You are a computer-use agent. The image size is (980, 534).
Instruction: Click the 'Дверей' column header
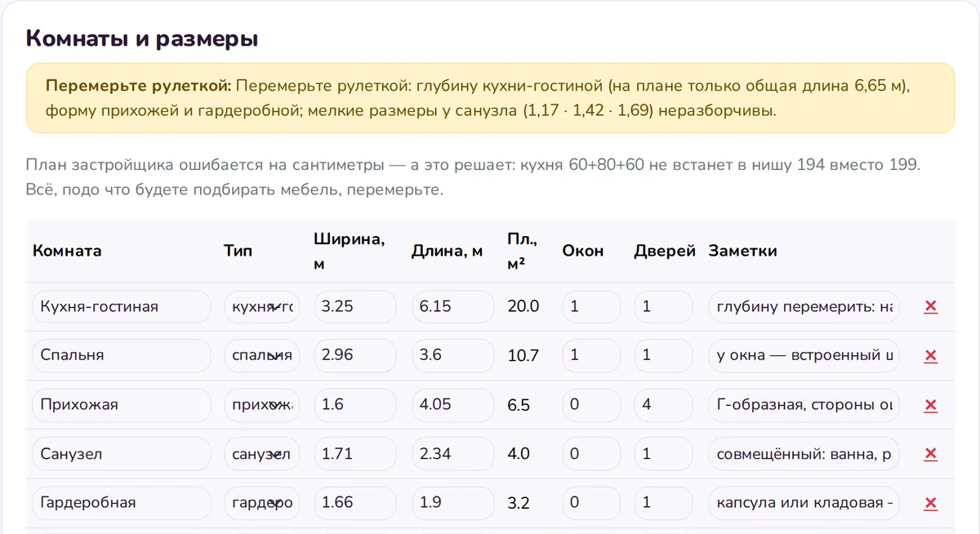665,251
